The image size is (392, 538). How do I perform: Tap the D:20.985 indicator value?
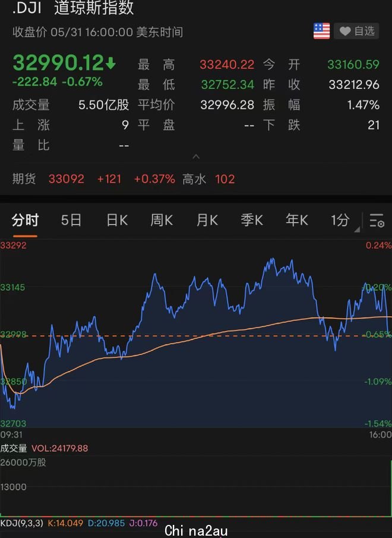pos(106,523)
